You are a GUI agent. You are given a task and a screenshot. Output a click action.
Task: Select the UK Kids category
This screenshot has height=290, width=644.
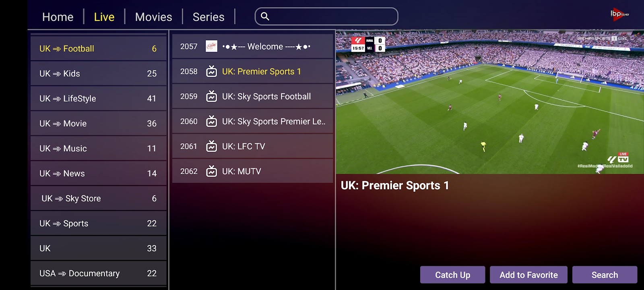pyautogui.click(x=99, y=74)
